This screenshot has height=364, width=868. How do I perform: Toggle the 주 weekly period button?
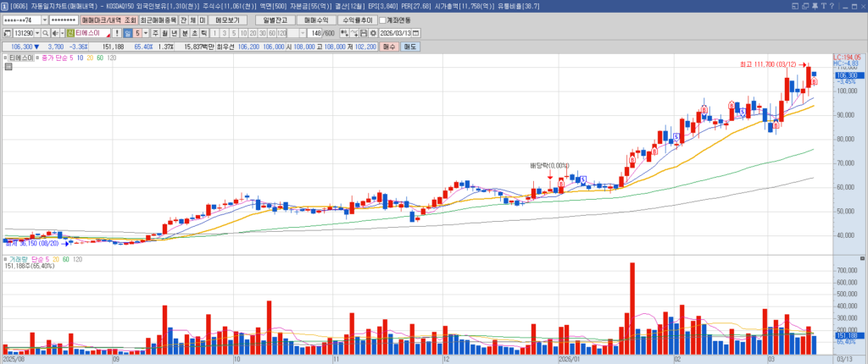point(155,33)
